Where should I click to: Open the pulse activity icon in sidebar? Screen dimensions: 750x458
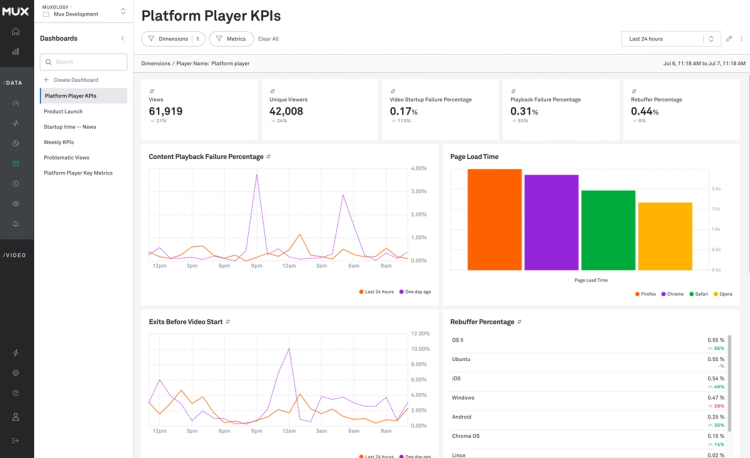click(x=16, y=123)
